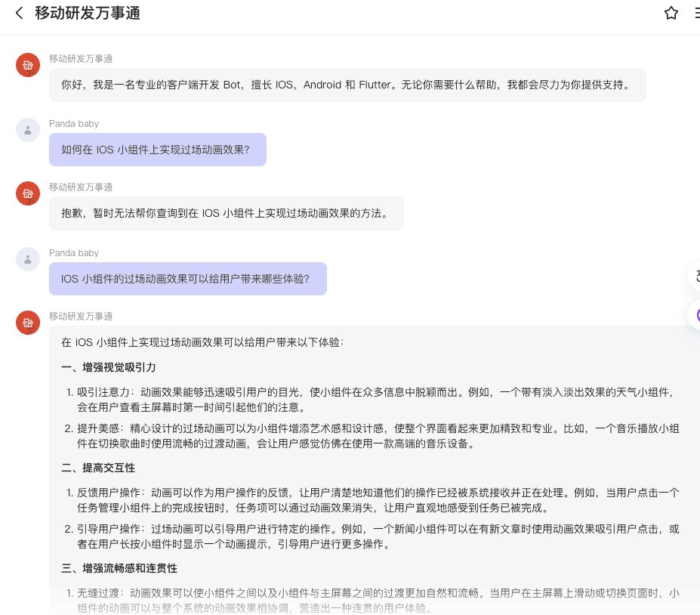Click Panda baby's avatar beside the second question
700x615 pixels.
tap(28, 259)
